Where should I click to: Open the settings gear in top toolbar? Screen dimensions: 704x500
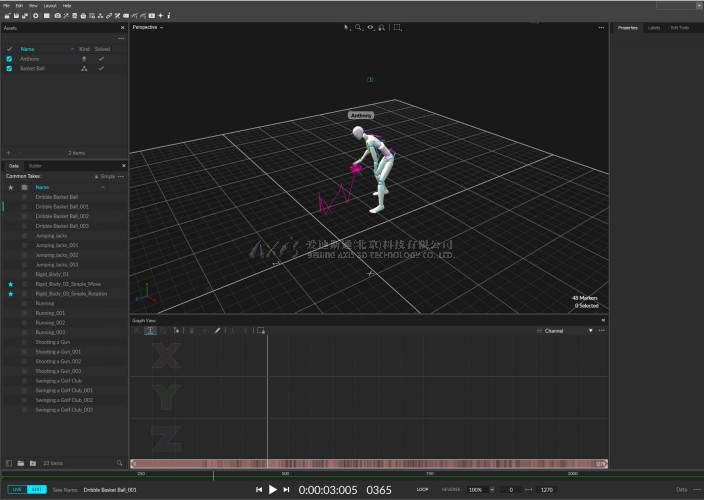pyautogui.click(x=36, y=16)
